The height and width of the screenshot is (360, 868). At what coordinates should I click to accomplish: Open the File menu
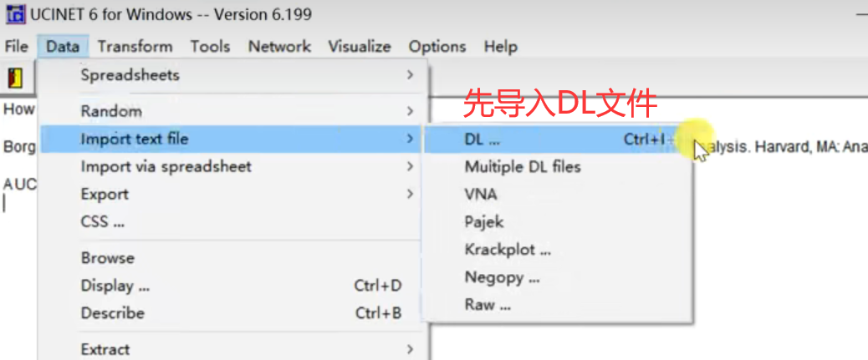(x=16, y=47)
